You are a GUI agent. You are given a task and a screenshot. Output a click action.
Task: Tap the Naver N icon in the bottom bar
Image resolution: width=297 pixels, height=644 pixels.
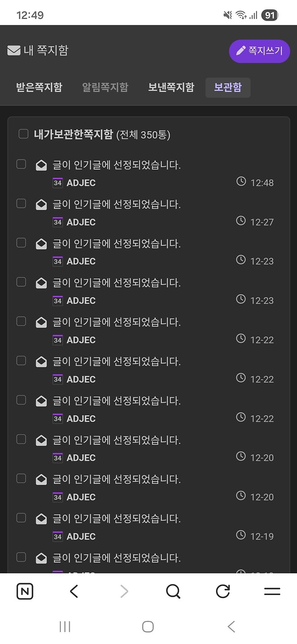25,591
